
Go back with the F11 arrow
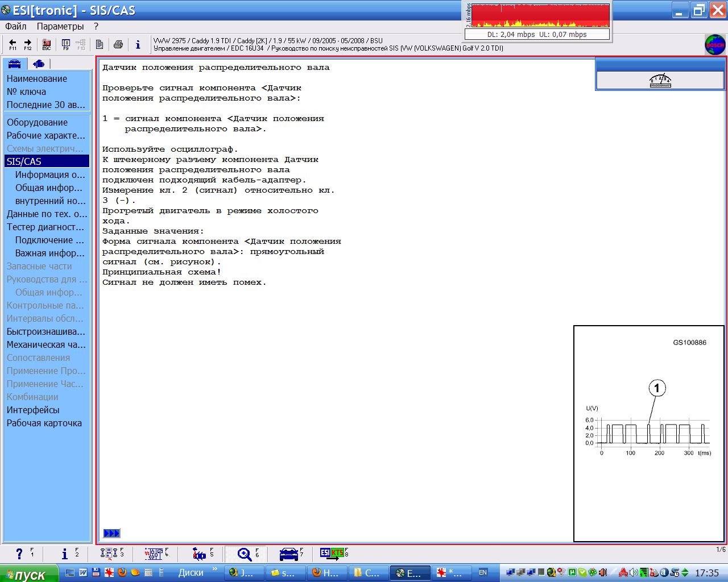click(13, 44)
